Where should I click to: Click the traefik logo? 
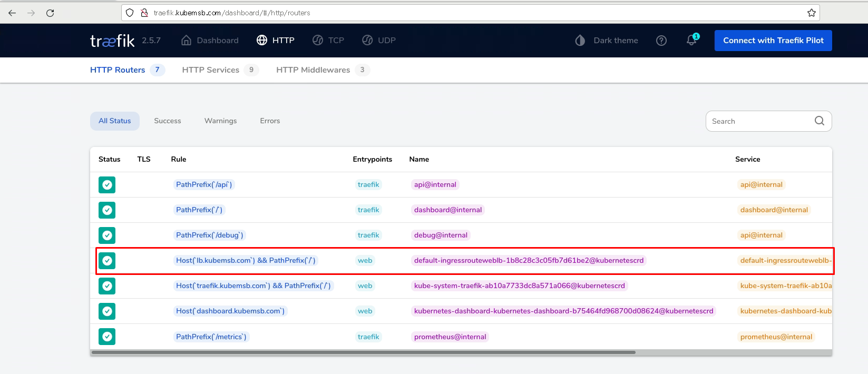pyautogui.click(x=112, y=41)
